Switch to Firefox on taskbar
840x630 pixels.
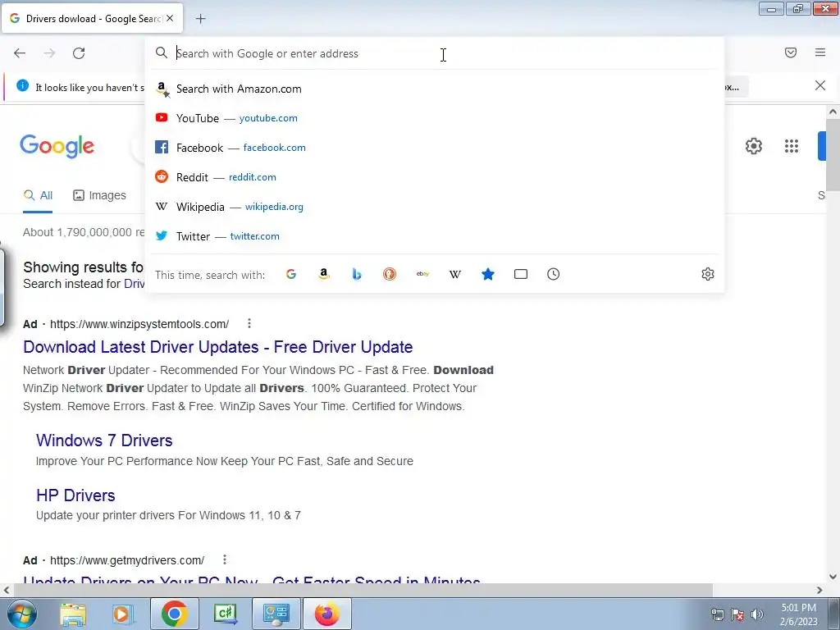[x=327, y=614]
